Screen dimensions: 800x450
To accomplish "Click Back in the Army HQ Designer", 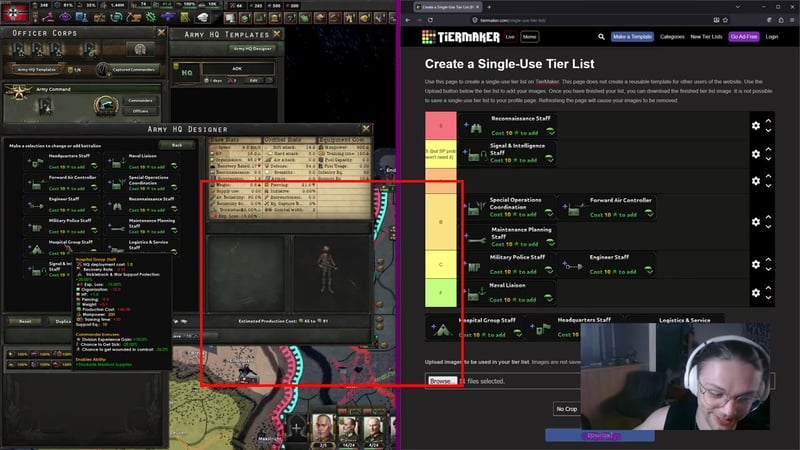I will click(x=177, y=145).
